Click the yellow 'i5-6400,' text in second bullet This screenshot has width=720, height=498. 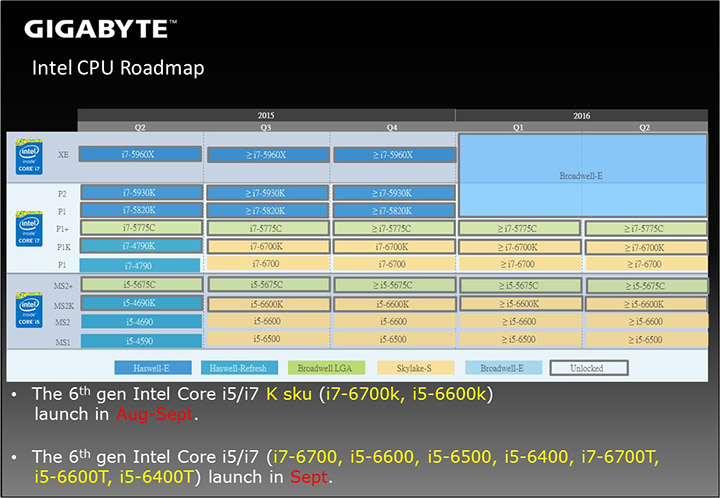537,457
